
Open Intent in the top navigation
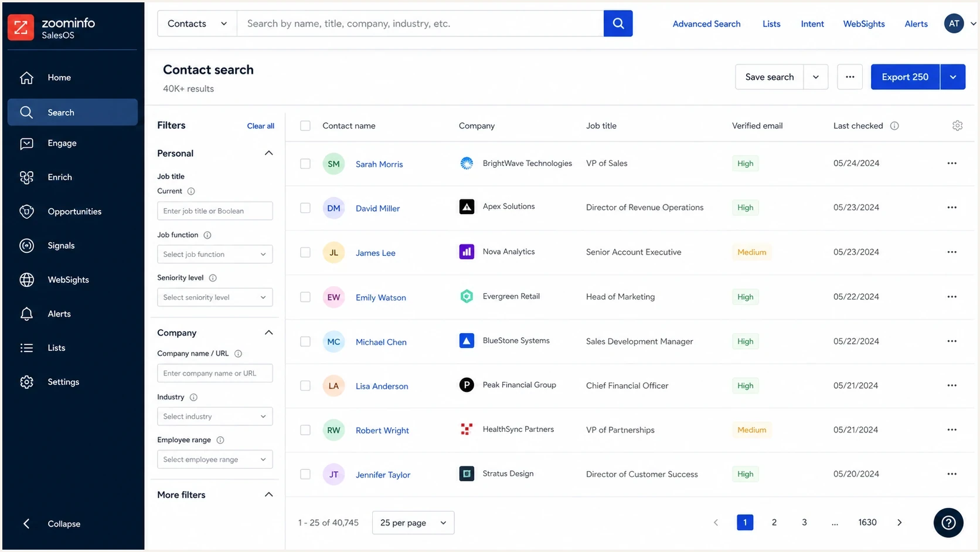(812, 24)
